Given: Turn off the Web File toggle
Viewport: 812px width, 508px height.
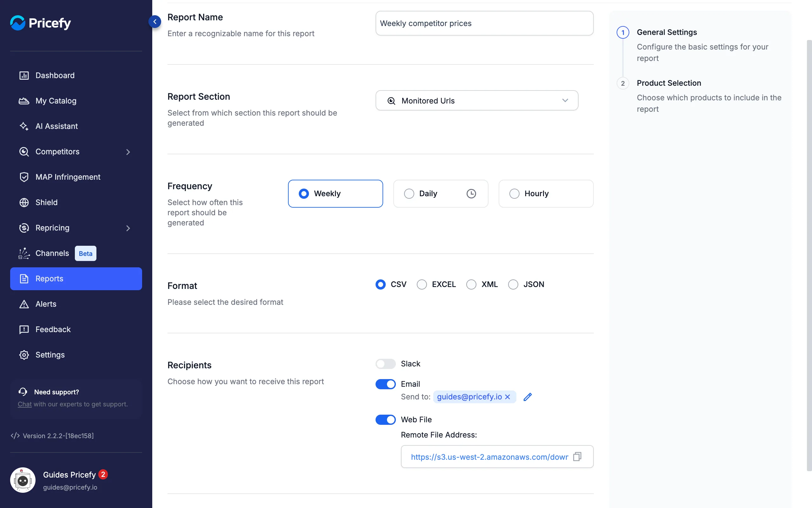Looking at the screenshot, I should [x=385, y=420].
